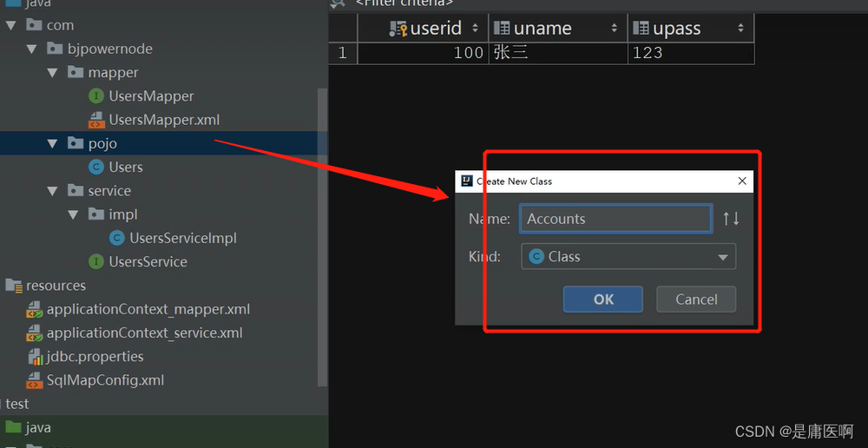Select UsersService in the project tree
Image resolution: width=868 pixels, height=448 pixels.
pos(148,262)
